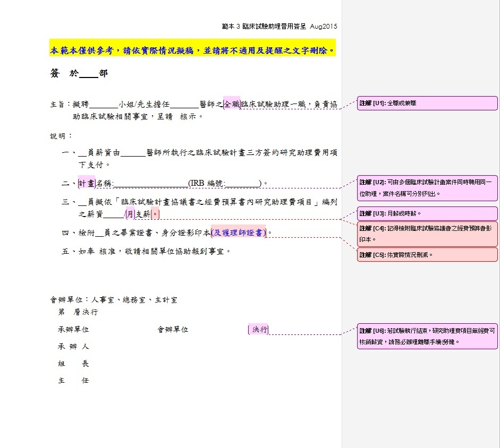Open comment C5 依實際情況刪減

(427, 255)
